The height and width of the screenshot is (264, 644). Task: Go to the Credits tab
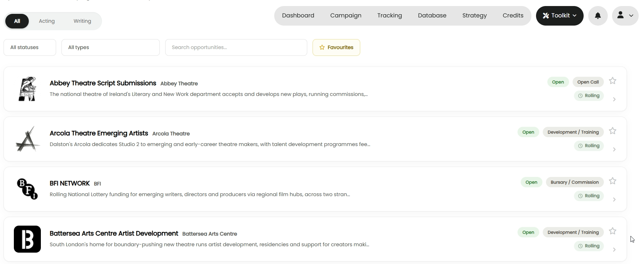[x=513, y=16]
